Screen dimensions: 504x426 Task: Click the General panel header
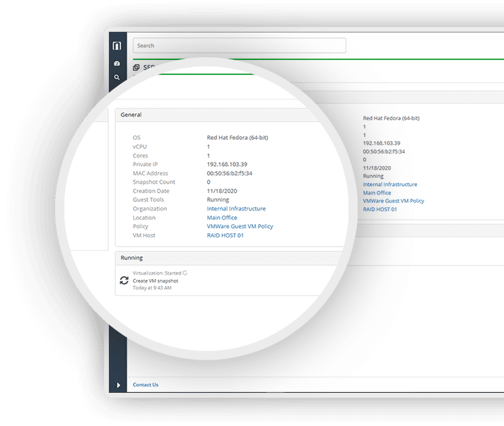coord(131,114)
